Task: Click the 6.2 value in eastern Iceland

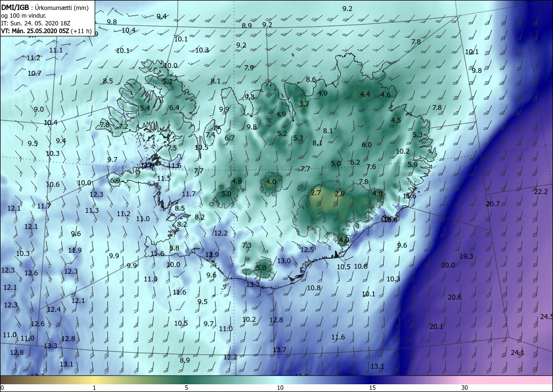Action: click(x=355, y=163)
